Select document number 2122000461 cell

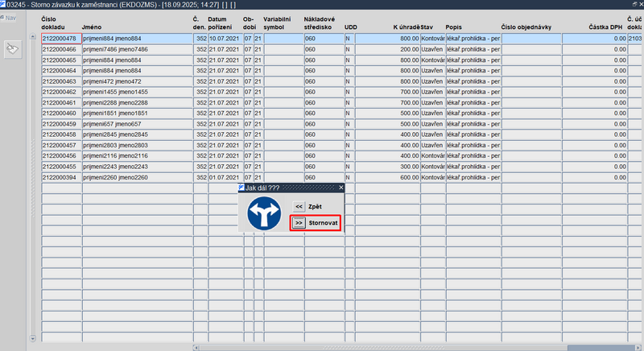pyautogui.click(x=62, y=102)
